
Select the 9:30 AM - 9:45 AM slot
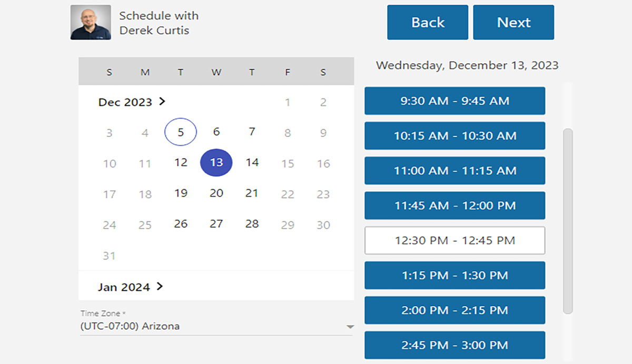click(x=455, y=101)
